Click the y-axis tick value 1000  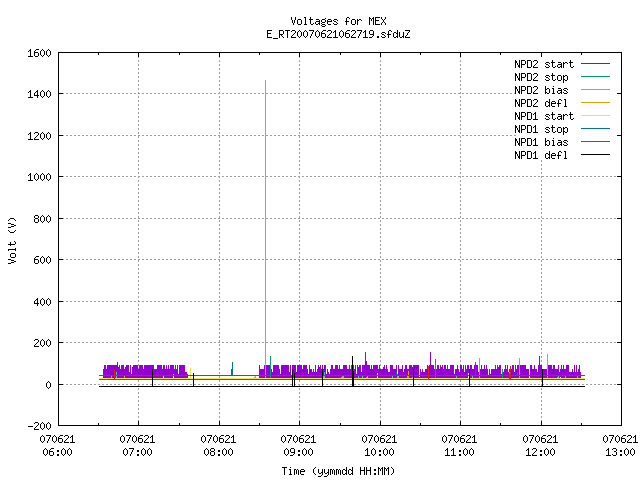click(x=39, y=177)
